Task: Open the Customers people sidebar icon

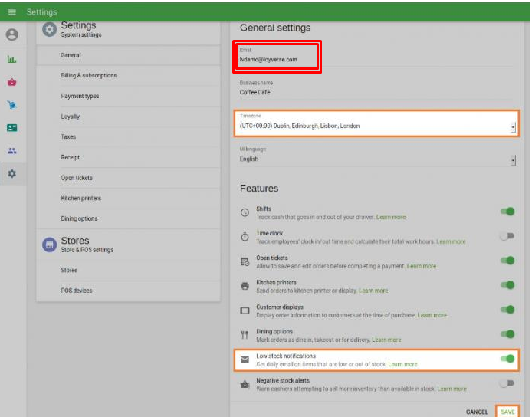Action: [x=11, y=151]
